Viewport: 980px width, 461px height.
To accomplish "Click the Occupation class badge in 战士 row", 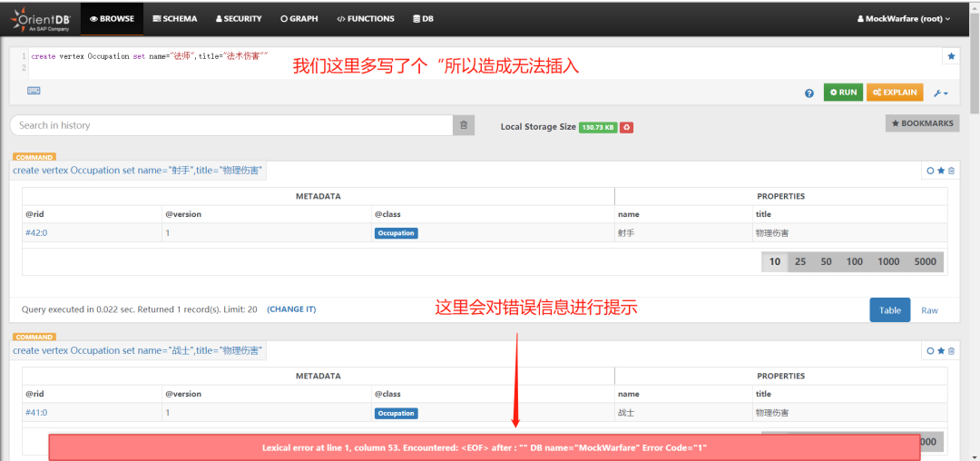I will [397, 413].
